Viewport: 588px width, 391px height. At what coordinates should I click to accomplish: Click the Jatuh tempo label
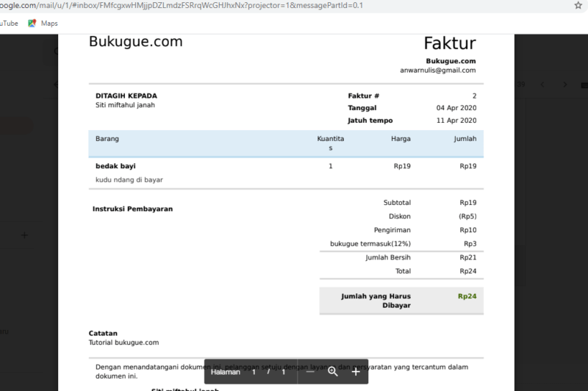click(x=370, y=121)
